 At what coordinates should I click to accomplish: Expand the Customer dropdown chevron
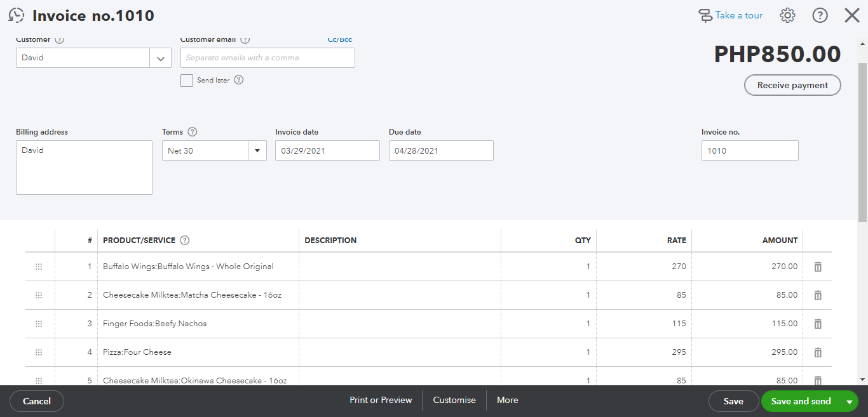[161, 58]
